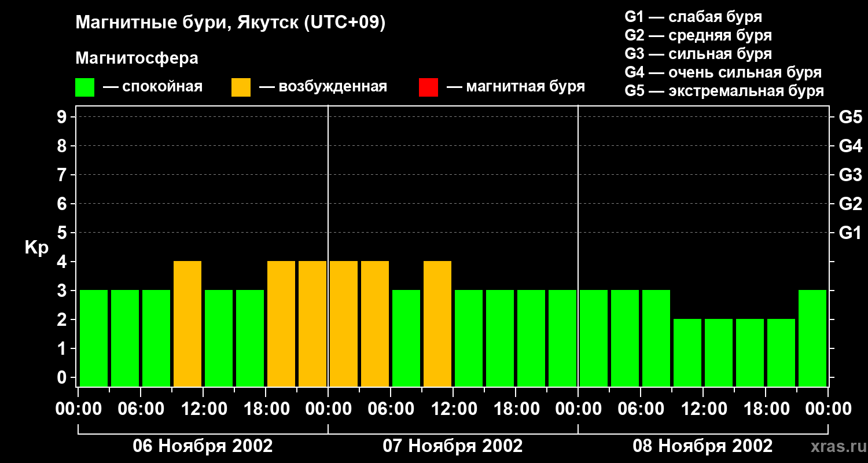Click the '7' value on the Kp axis
The image size is (868, 463).
click(x=63, y=175)
